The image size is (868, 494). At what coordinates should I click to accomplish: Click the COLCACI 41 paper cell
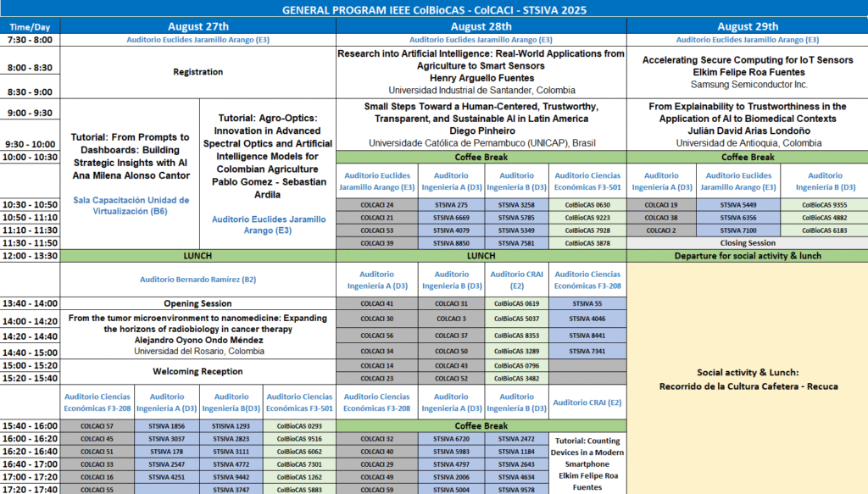point(377,303)
